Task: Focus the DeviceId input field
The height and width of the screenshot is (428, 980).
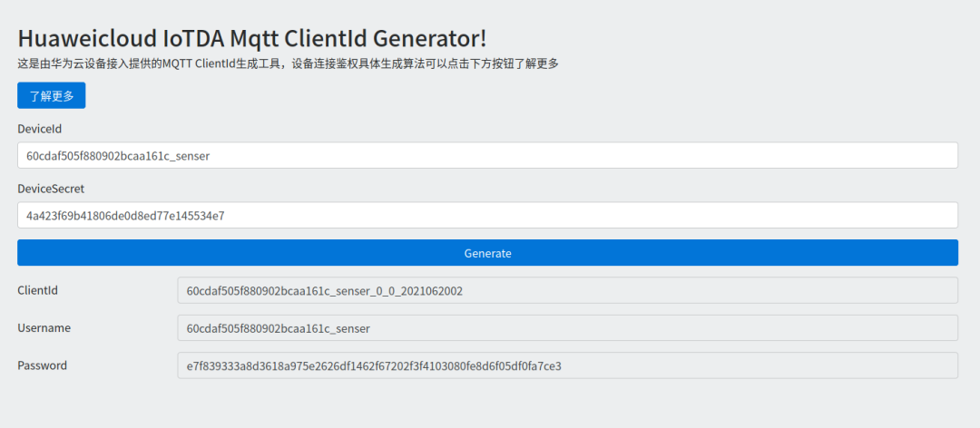Action: coord(487,156)
